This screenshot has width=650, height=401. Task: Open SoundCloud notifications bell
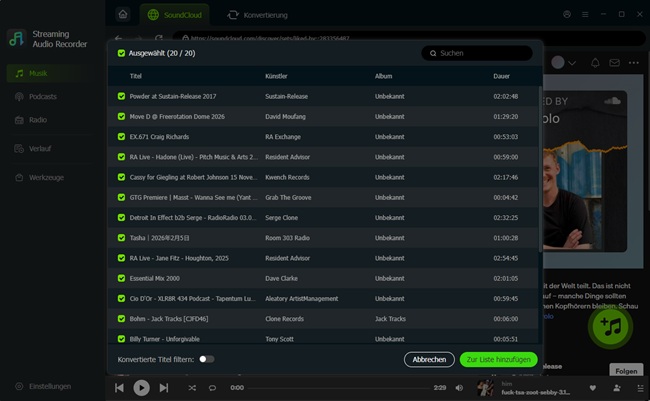[x=595, y=63]
